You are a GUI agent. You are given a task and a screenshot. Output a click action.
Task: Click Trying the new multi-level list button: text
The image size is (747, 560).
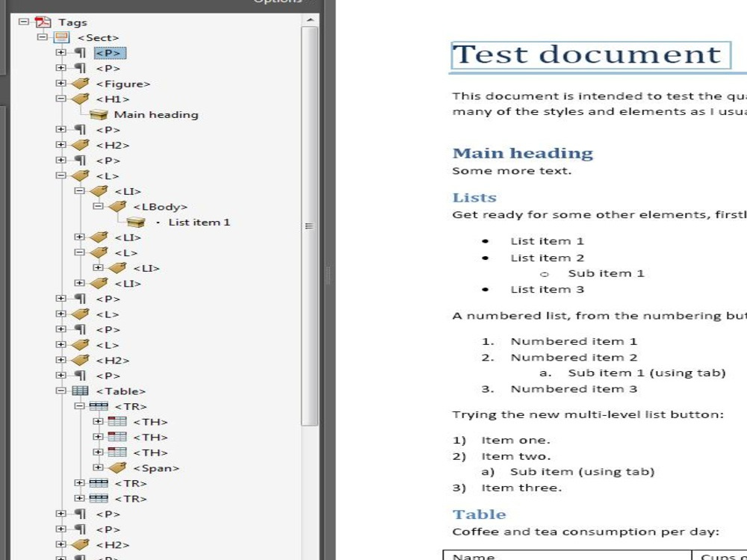[x=588, y=414]
